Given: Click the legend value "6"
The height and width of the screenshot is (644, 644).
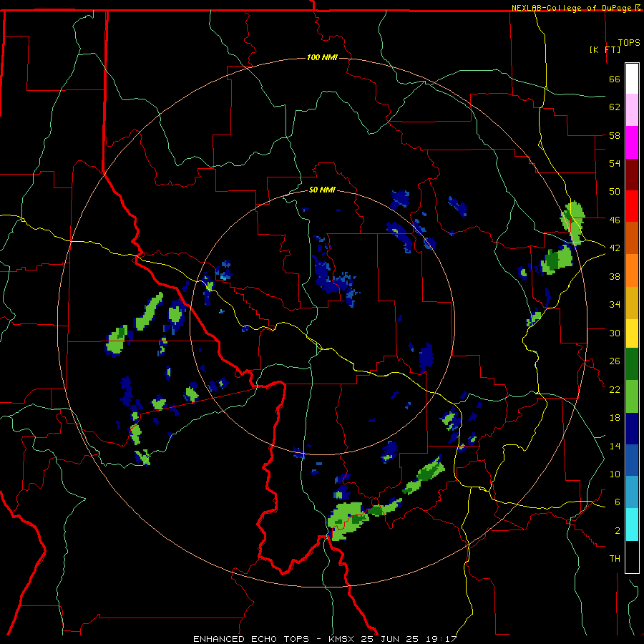Looking at the screenshot, I should (x=618, y=502).
